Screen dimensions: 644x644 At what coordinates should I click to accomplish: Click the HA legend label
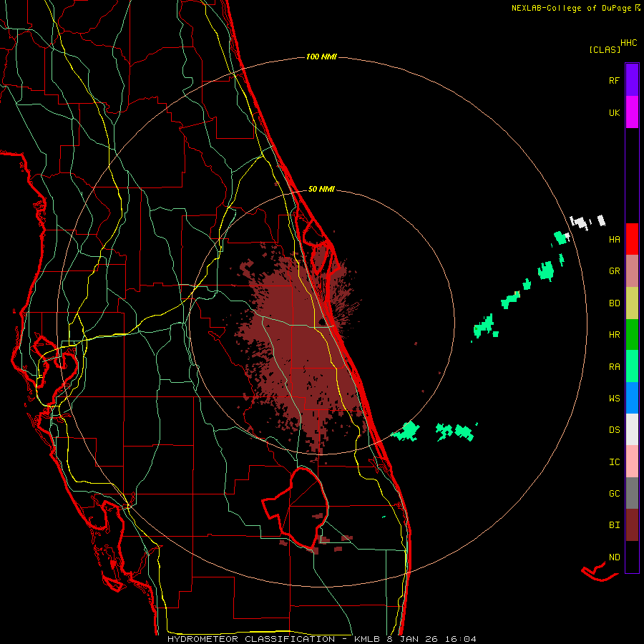[x=614, y=239]
